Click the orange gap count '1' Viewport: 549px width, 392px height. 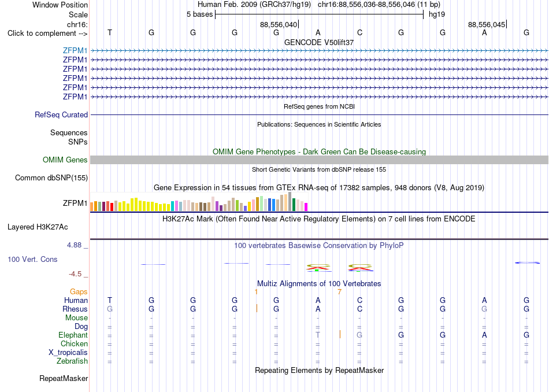256,292
